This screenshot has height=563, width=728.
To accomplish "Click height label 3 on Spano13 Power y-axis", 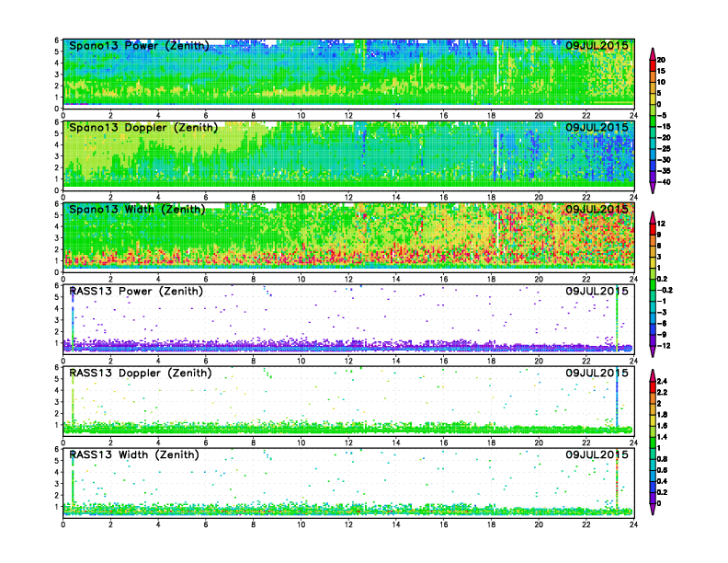I will tap(57, 75).
